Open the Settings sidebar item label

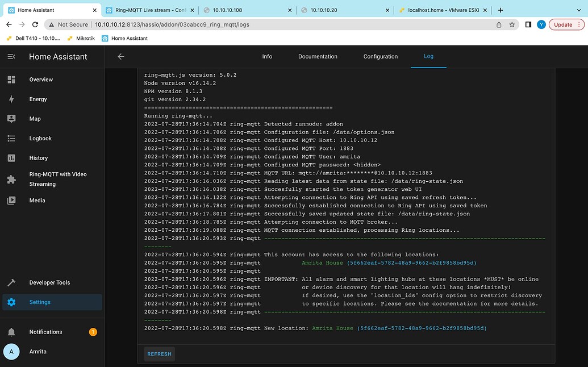[x=40, y=302]
